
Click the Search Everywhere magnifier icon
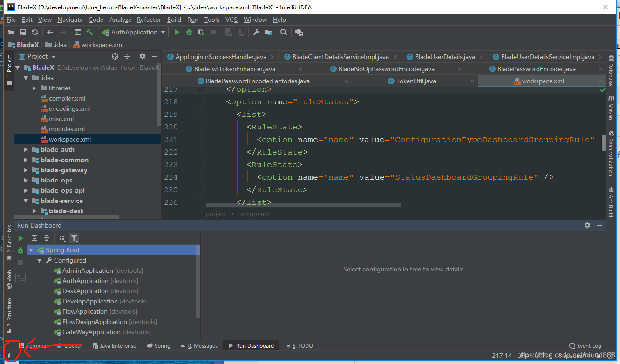click(x=284, y=32)
